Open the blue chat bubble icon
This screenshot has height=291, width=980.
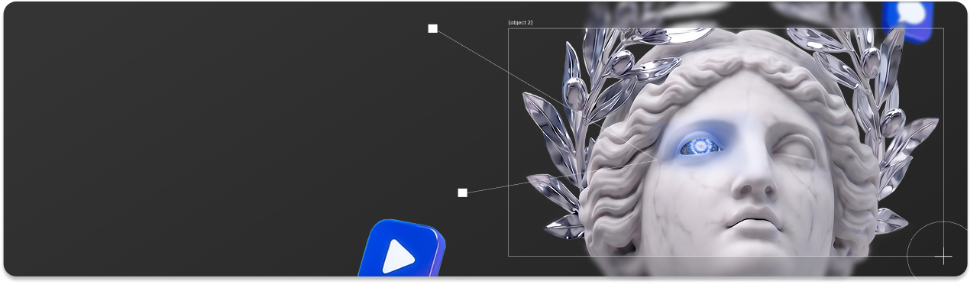click(909, 18)
